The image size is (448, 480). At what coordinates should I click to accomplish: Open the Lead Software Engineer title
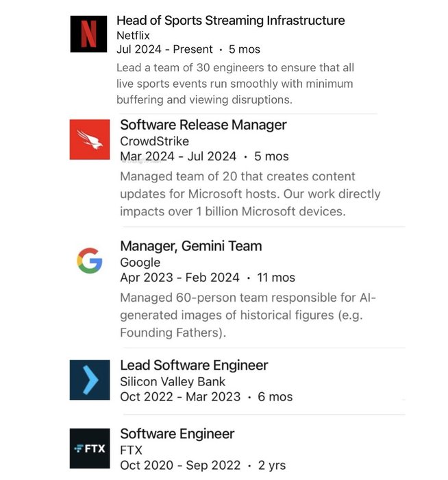[x=194, y=365]
